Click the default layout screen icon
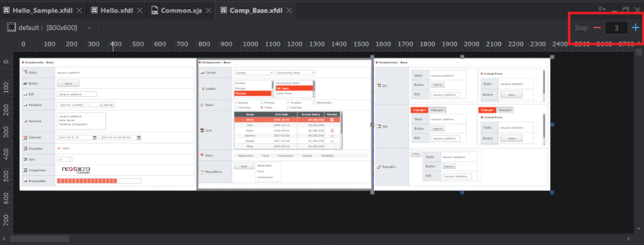644x245 pixels. pos(12,28)
